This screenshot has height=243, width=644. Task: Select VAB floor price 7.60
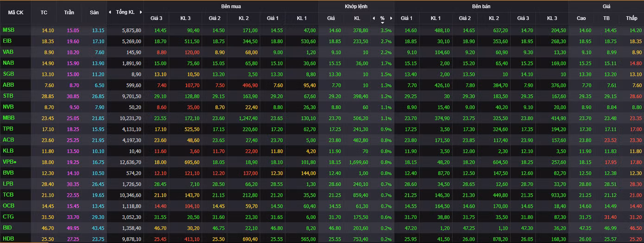pos(99,52)
